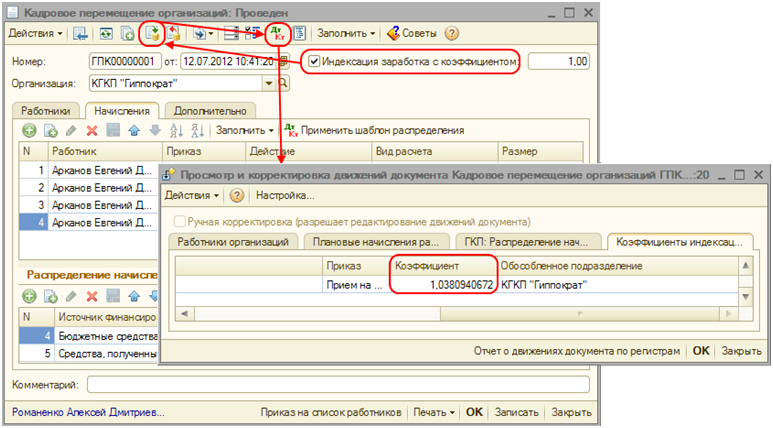Click the Дт/Кт document movements icon
This screenshot has width=773, height=428.
click(277, 33)
